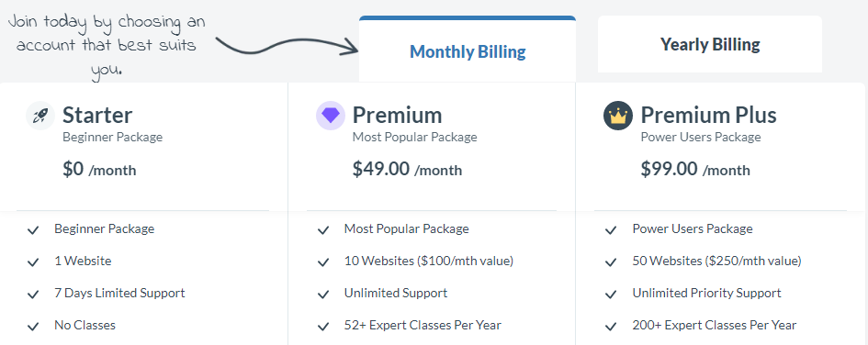Switch to the Monthly Billing tab
The width and height of the screenshot is (868, 345).
pyautogui.click(x=468, y=50)
